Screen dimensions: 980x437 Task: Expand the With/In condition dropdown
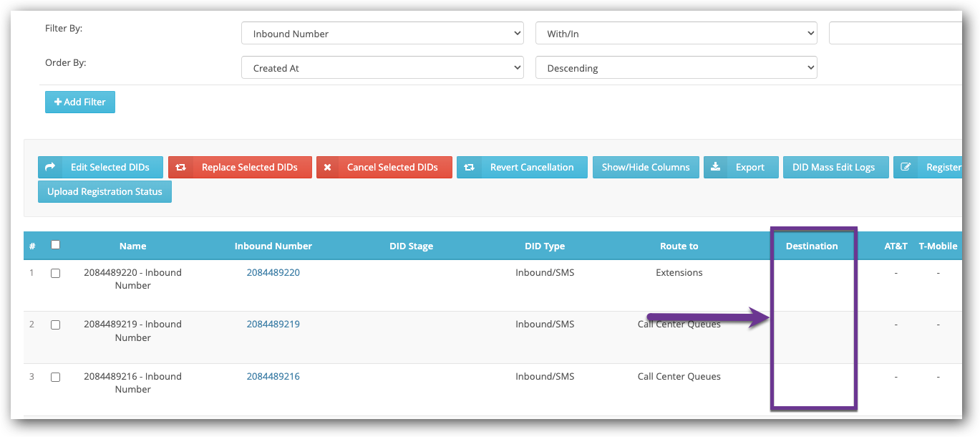676,33
